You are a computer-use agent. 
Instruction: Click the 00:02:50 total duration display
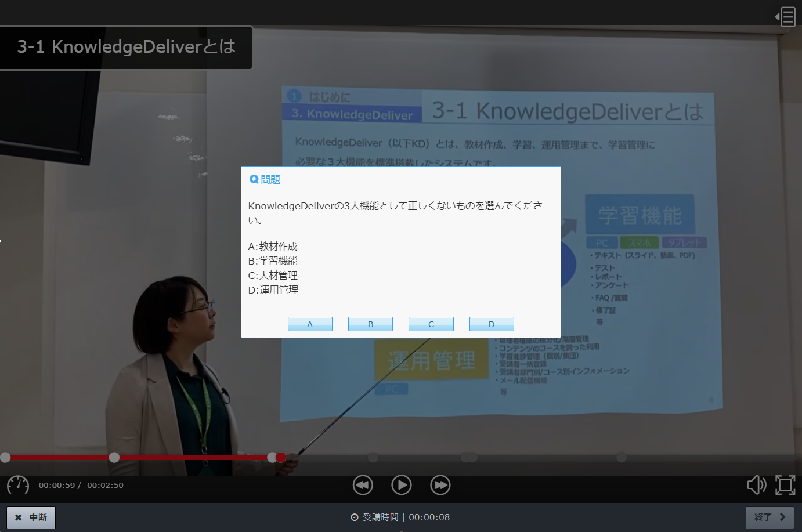105,485
